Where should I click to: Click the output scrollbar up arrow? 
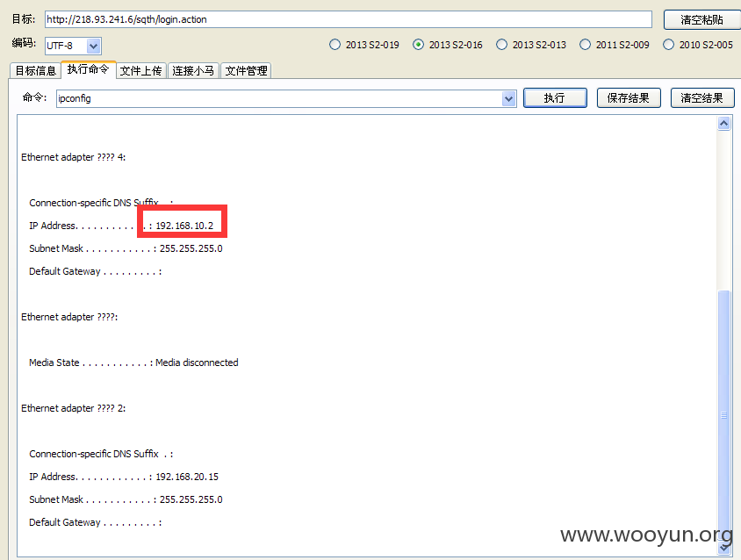coord(724,124)
